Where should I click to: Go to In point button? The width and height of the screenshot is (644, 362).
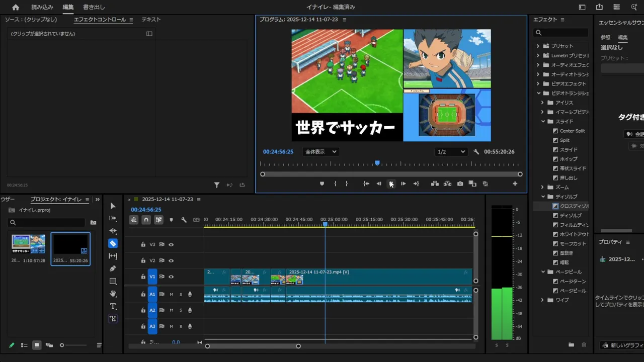pyautogui.click(x=366, y=184)
